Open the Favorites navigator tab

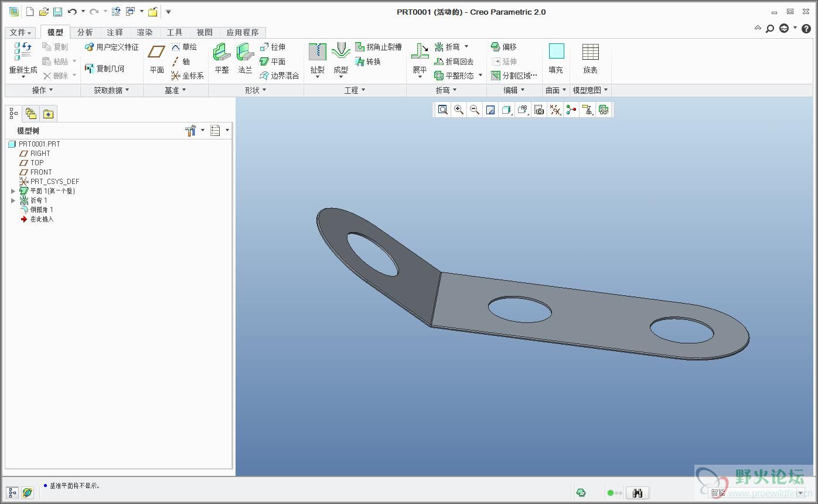(x=48, y=114)
